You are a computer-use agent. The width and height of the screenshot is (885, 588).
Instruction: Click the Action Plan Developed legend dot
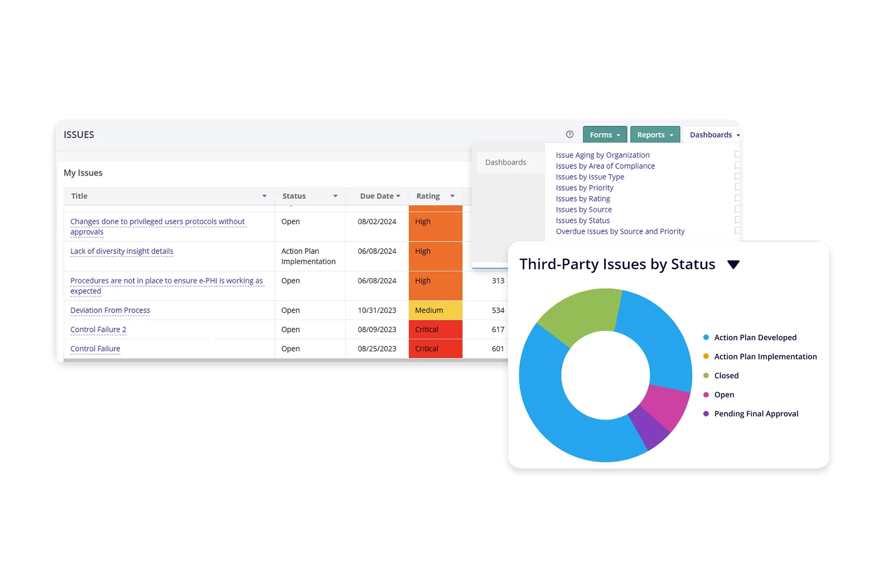pos(706,337)
